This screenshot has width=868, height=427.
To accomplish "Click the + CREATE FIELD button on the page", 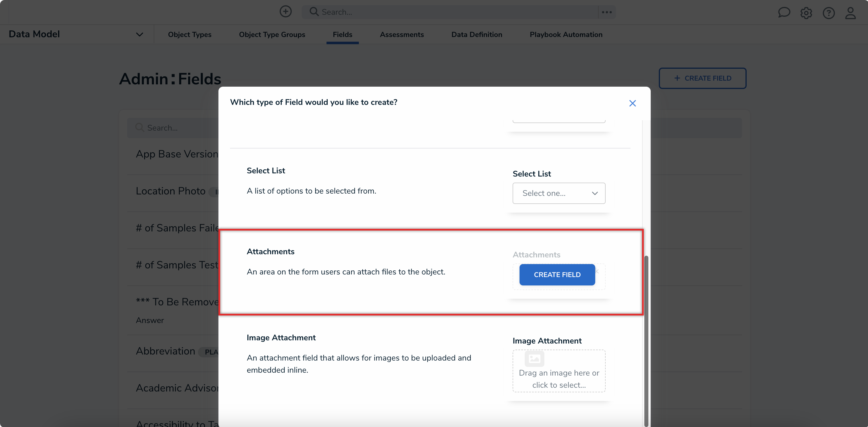I will coord(702,78).
